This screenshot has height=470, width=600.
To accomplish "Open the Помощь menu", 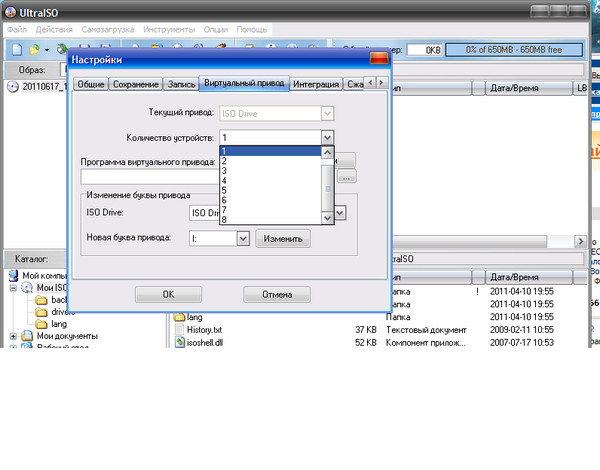I will tap(252, 29).
